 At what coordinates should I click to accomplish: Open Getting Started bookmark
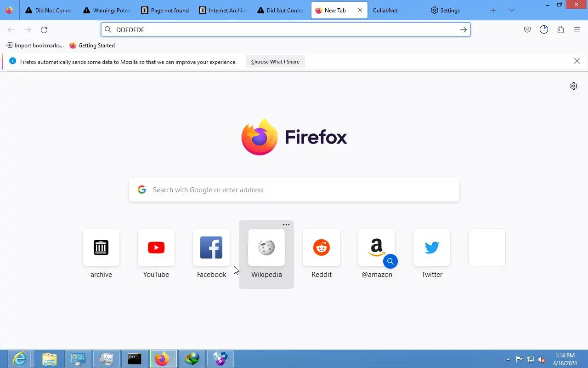point(92,46)
